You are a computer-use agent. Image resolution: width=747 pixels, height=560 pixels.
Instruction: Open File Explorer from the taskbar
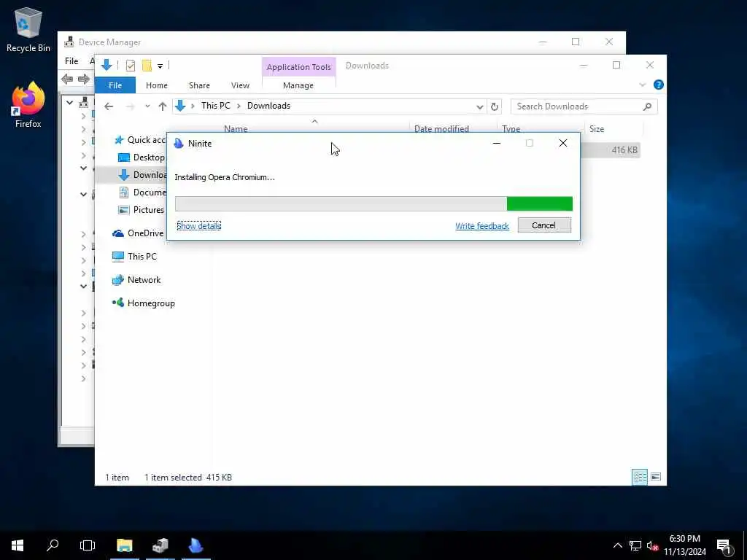pos(124,545)
